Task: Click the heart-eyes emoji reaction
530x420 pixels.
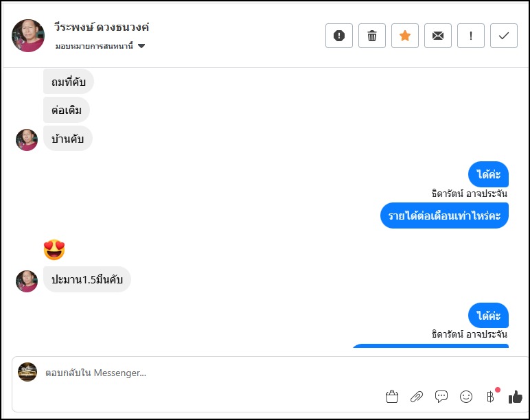Action: [x=54, y=249]
